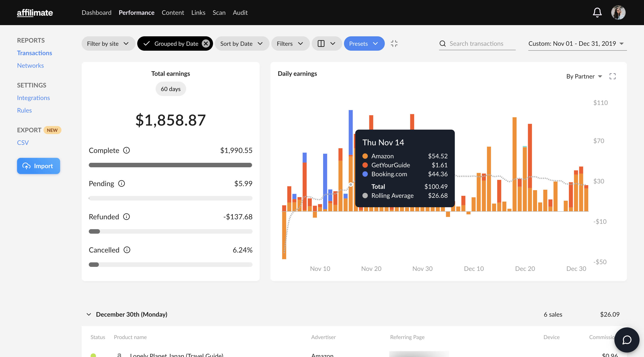The height and width of the screenshot is (357, 644).
Task: Open Sort by Date dropdown
Action: [242, 44]
